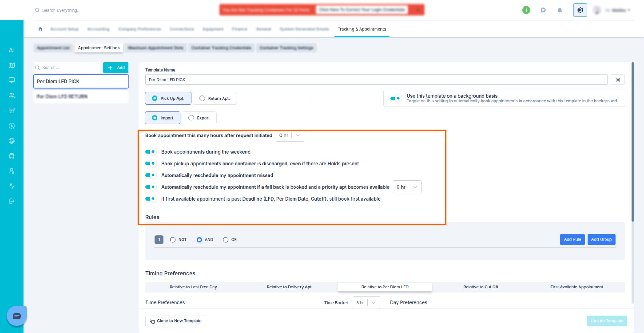Click the AI sidebar icon
Viewport: 644px width, 333px height.
click(12, 50)
